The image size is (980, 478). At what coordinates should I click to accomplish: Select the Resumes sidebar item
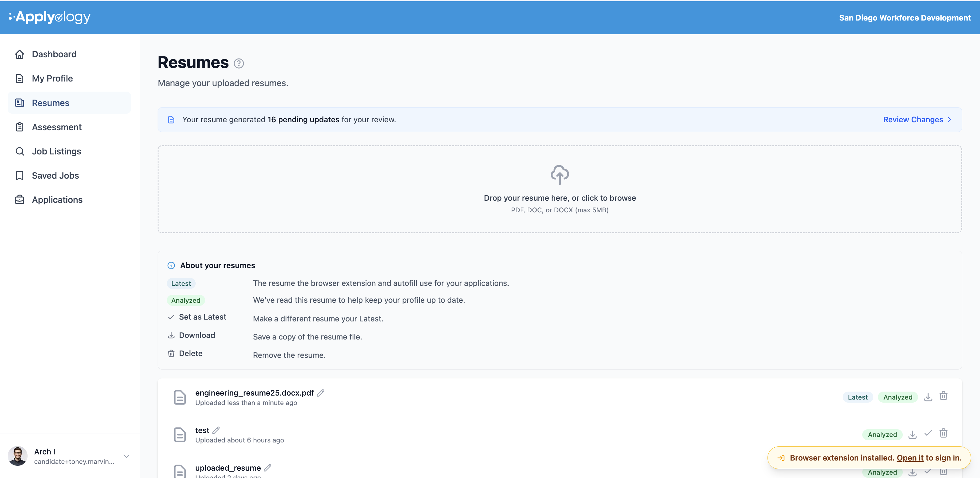[69, 103]
